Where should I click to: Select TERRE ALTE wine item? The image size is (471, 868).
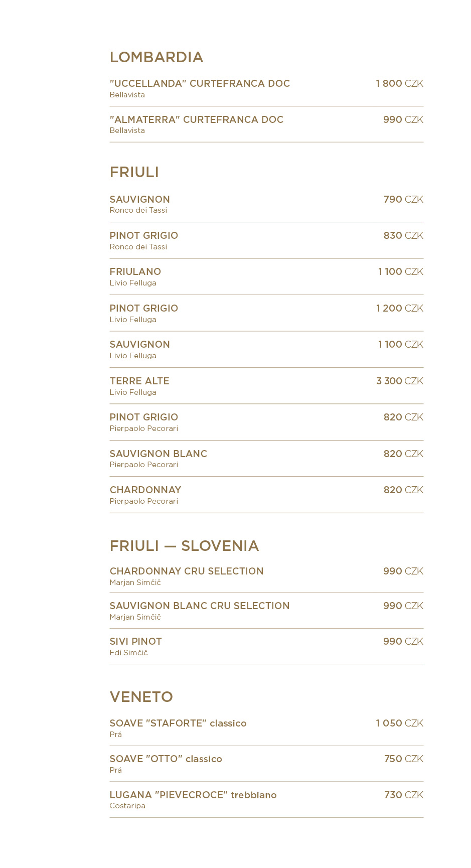pyautogui.click(x=266, y=386)
